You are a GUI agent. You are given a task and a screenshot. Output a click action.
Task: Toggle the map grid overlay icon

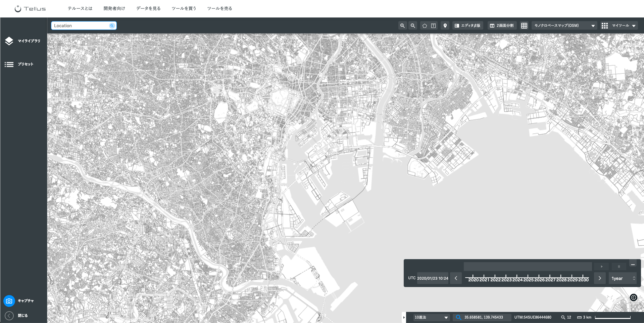[524, 26]
